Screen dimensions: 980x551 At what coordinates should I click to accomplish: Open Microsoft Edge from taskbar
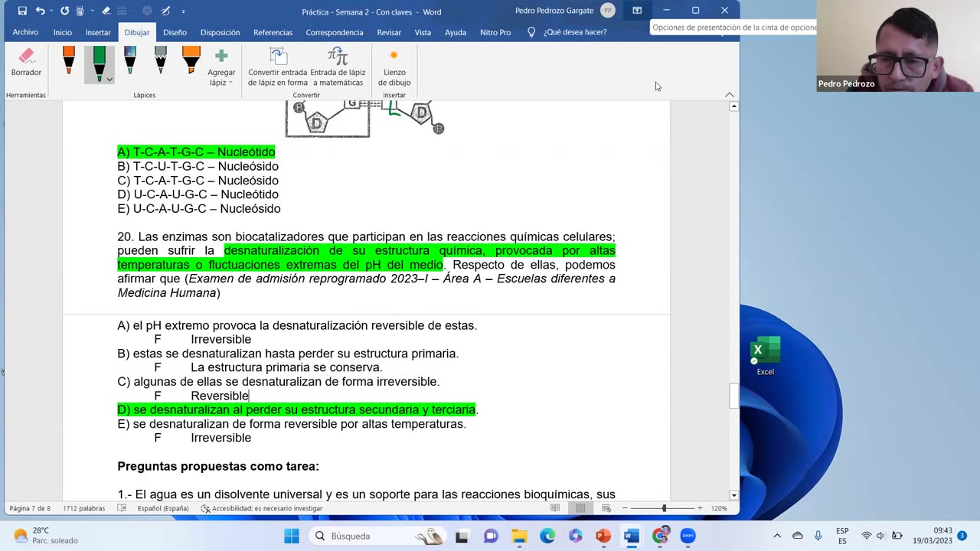point(547,536)
